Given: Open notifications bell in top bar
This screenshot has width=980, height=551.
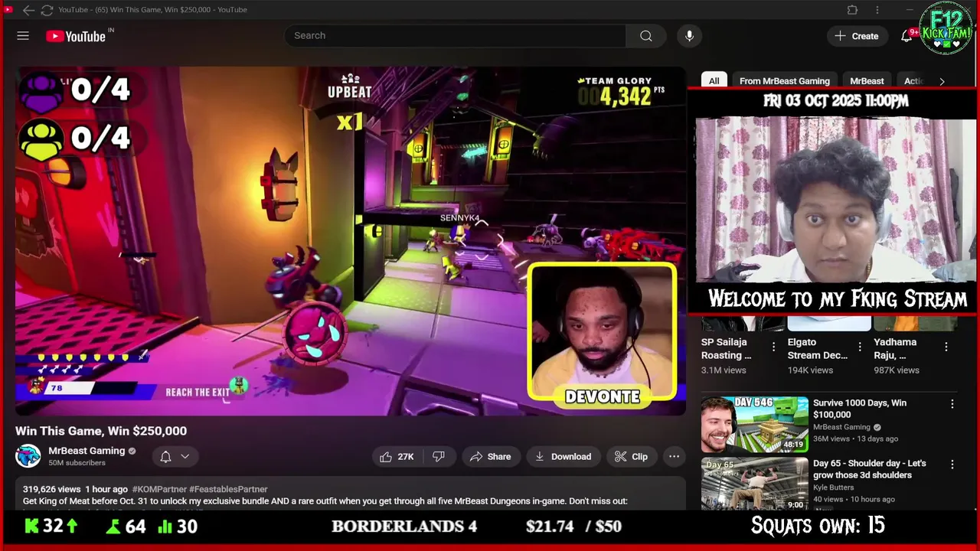Looking at the screenshot, I should click(906, 36).
